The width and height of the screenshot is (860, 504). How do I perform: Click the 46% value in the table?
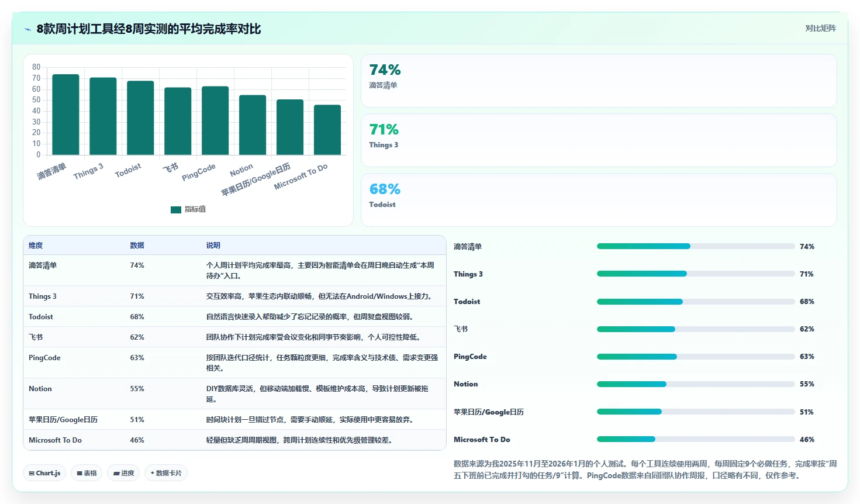tap(137, 440)
